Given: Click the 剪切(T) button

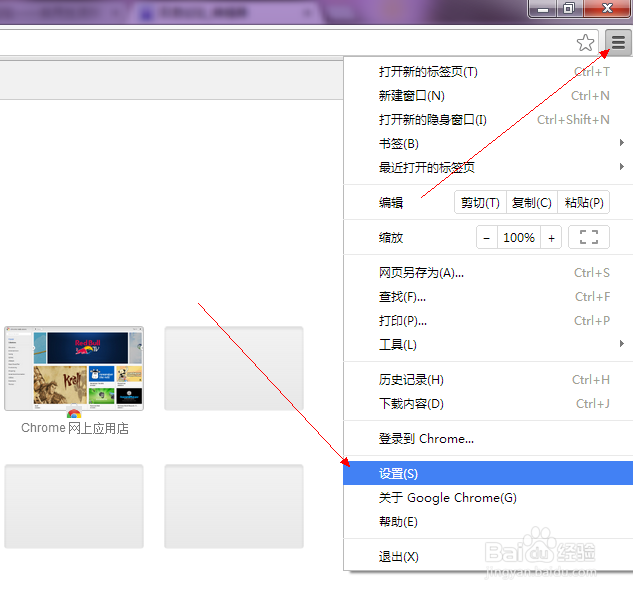Looking at the screenshot, I should click(480, 202).
